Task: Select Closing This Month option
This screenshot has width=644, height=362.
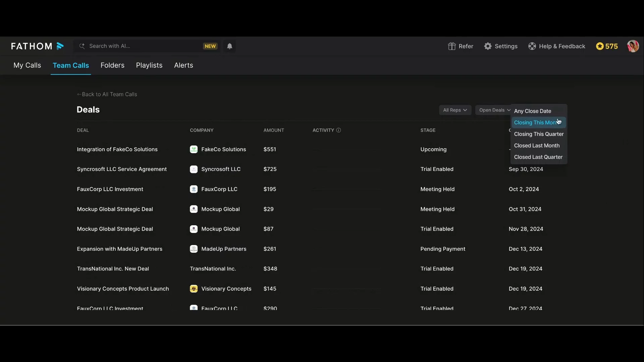Action: [539, 122]
